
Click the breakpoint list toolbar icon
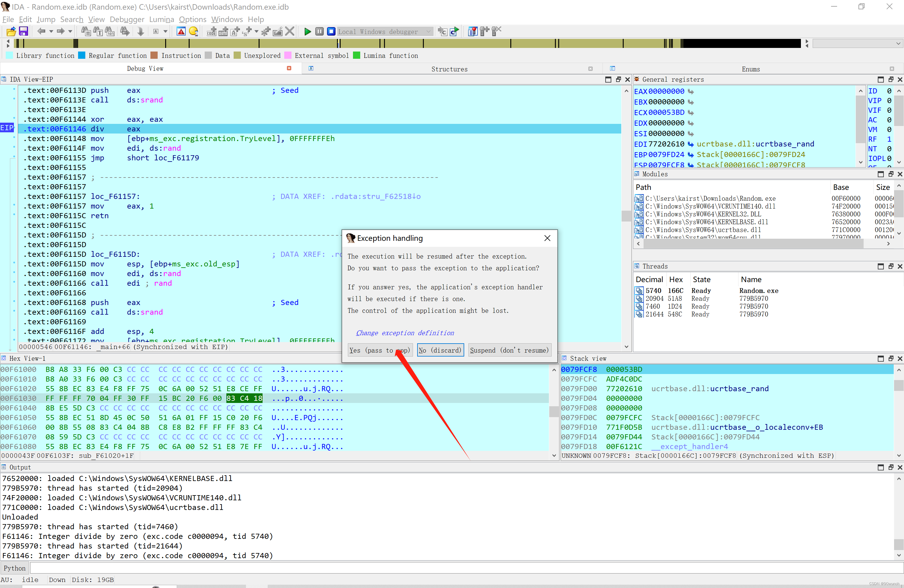[473, 32]
